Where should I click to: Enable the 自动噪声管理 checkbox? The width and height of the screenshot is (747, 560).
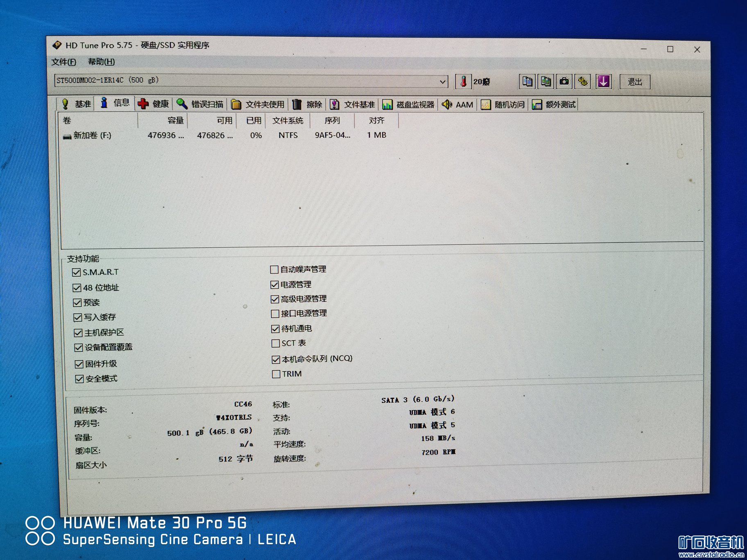point(274,269)
